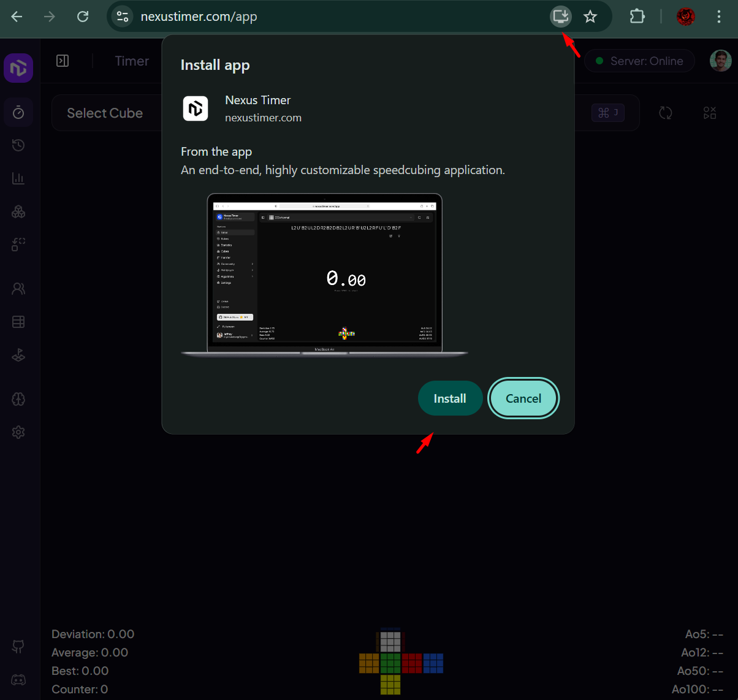Open the people community icon in sidebar
Image resolution: width=738 pixels, height=700 pixels.
(x=18, y=289)
